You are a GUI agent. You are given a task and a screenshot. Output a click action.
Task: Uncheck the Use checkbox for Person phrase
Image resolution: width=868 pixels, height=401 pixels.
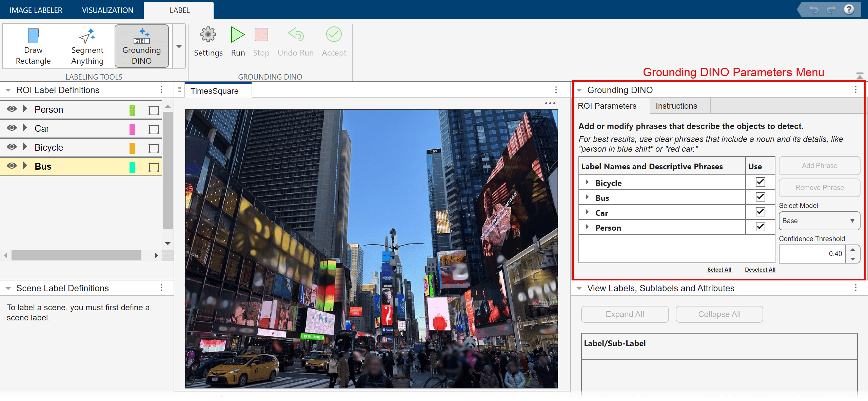coord(760,227)
